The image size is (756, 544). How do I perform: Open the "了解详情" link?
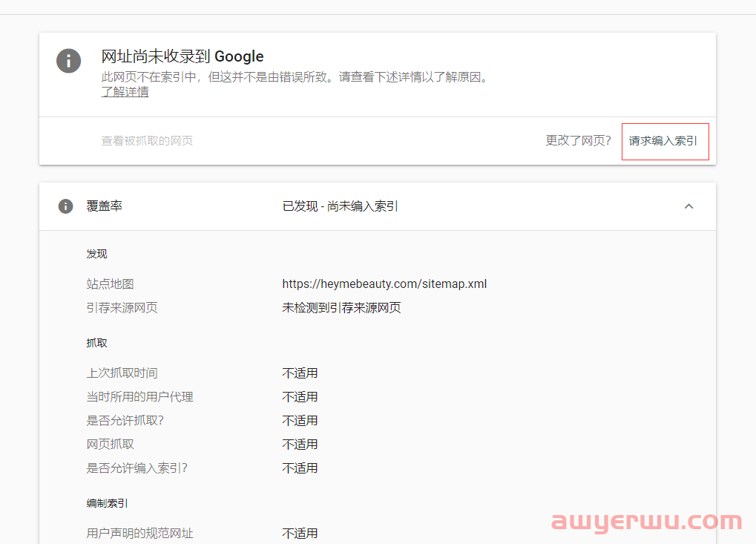[x=124, y=91]
